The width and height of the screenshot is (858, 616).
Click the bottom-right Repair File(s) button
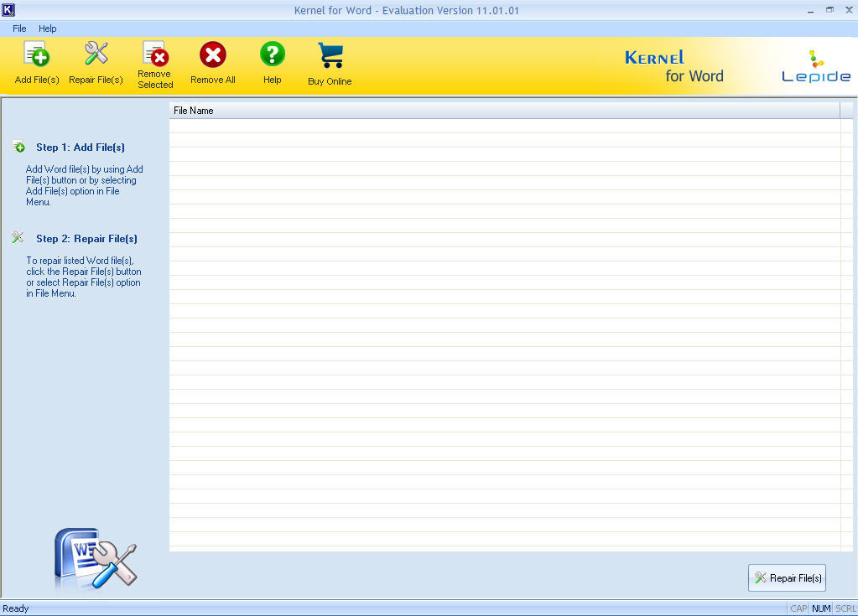pyautogui.click(x=787, y=577)
